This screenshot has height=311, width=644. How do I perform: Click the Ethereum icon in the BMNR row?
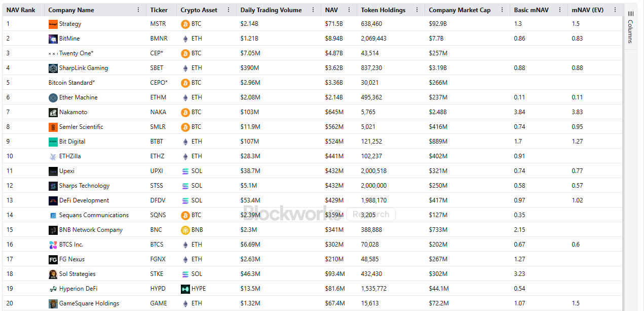pyautogui.click(x=185, y=39)
